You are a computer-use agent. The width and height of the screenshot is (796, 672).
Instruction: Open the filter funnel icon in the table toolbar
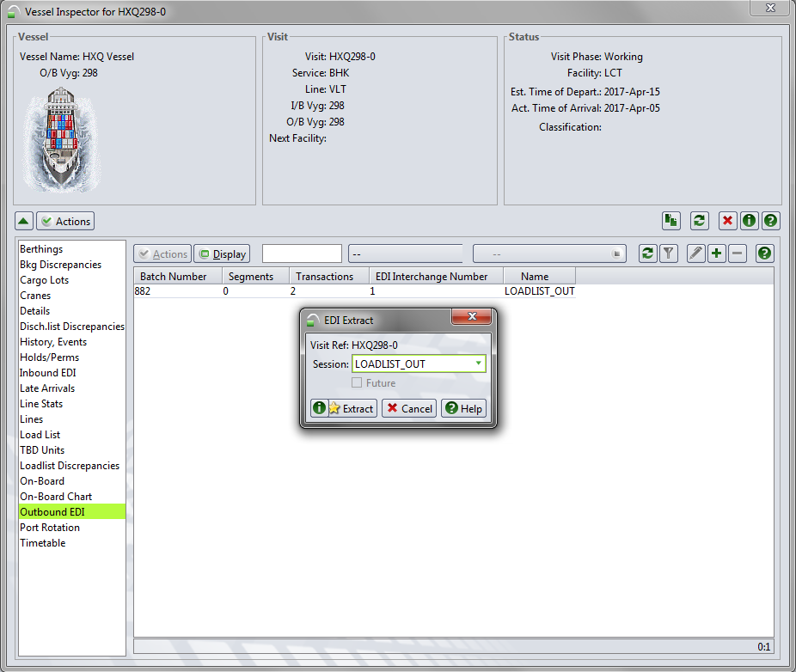(x=669, y=254)
